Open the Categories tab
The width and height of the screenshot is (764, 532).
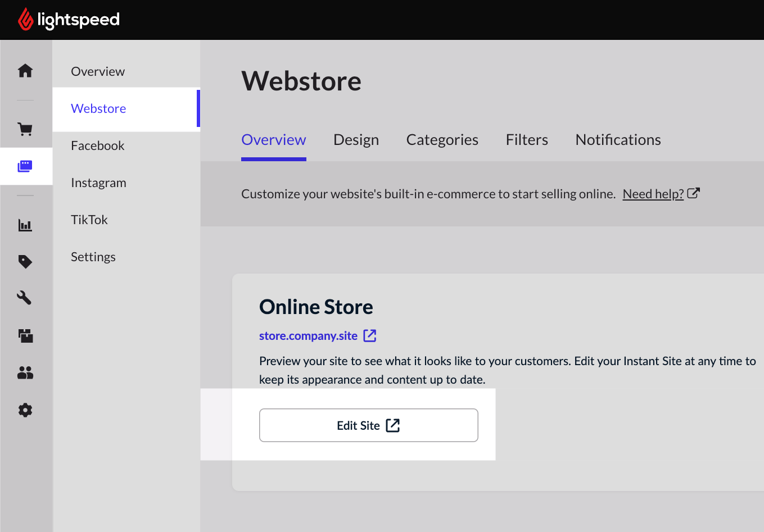click(442, 139)
